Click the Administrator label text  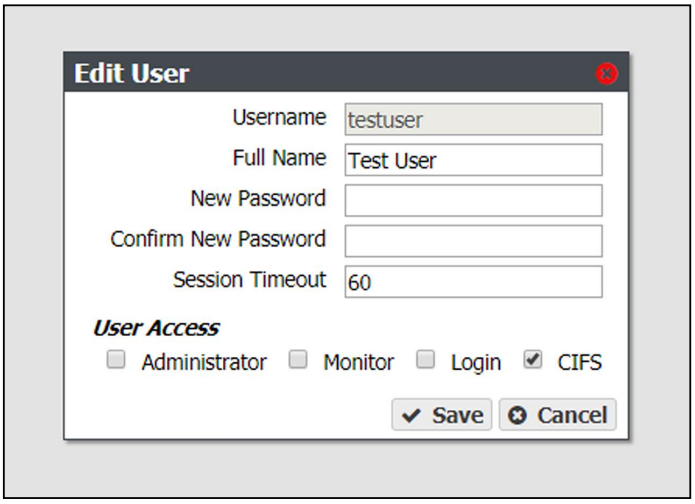tap(204, 363)
